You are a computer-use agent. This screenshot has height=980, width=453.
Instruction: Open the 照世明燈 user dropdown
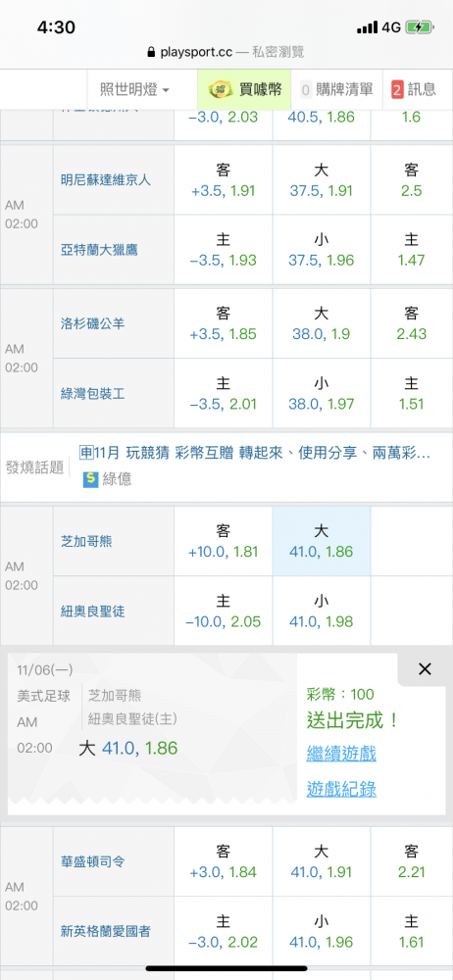pyautogui.click(x=134, y=89)
